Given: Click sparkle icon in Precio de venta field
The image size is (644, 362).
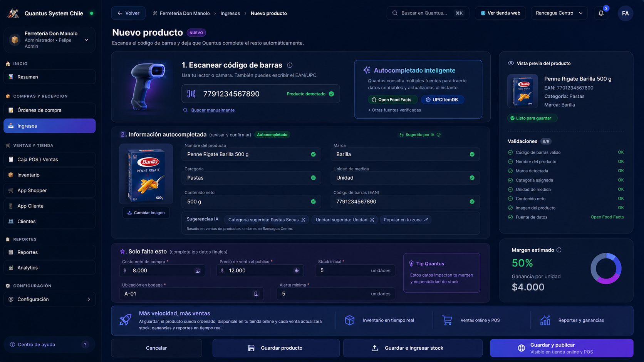Looking at the screenshot, I should pyautogui.click(x=297, y=271).
